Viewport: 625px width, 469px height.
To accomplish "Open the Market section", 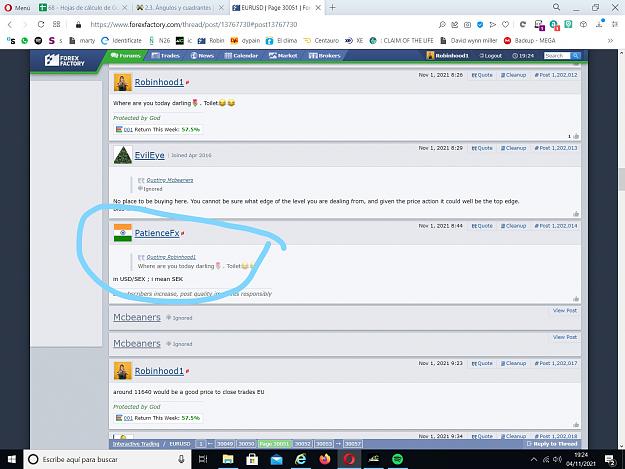I will [283, 56].
